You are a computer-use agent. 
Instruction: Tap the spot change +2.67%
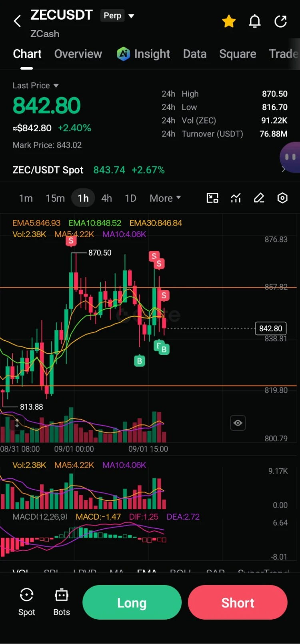pos(148,170)
